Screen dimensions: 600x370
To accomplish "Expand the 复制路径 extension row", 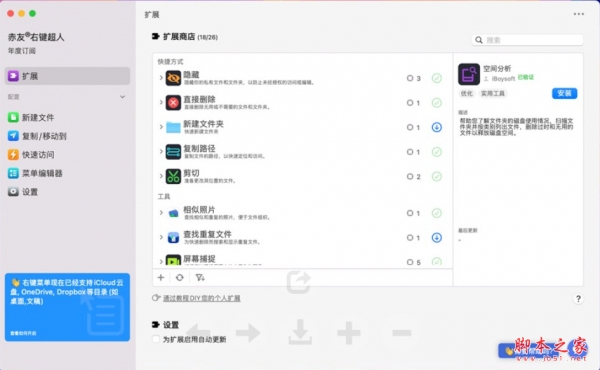I will 161,152.
